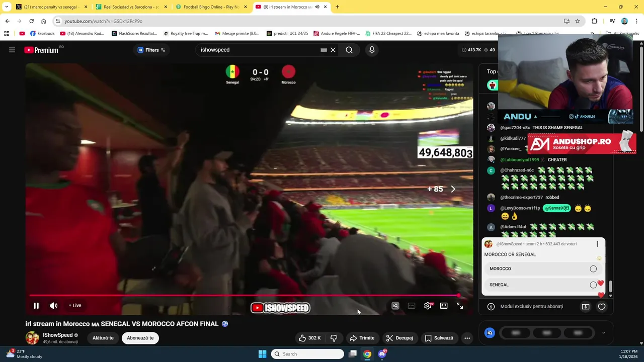The image size is (644, 362).
Task: Toggle subtitles captions button in player
Action: 412,306
